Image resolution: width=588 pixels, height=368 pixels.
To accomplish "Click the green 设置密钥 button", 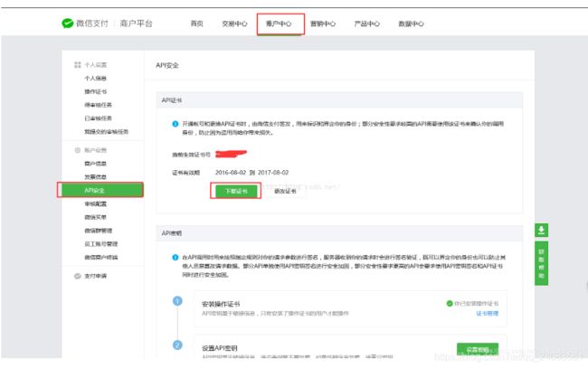I will pos(478,349).
